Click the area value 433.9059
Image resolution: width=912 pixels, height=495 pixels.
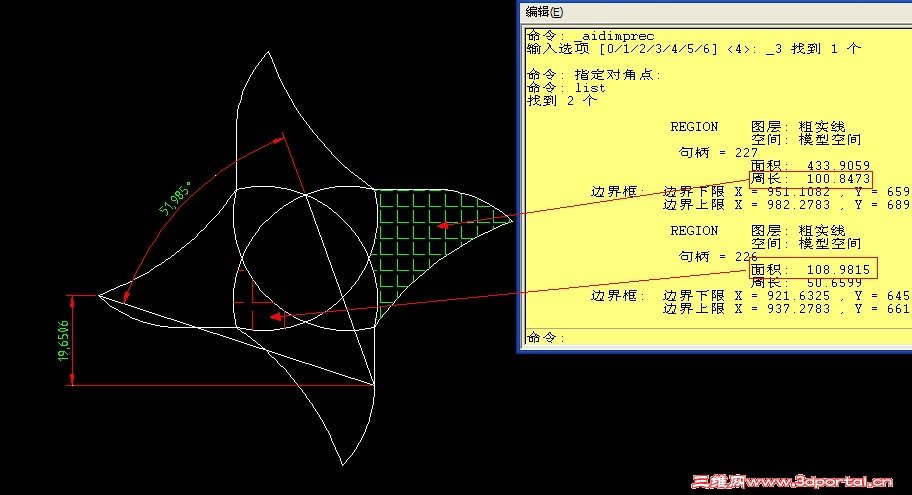pos(838,166)
